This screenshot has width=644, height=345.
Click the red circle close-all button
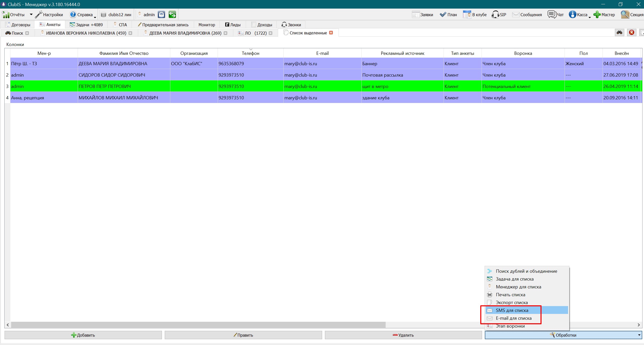[632, 32]
